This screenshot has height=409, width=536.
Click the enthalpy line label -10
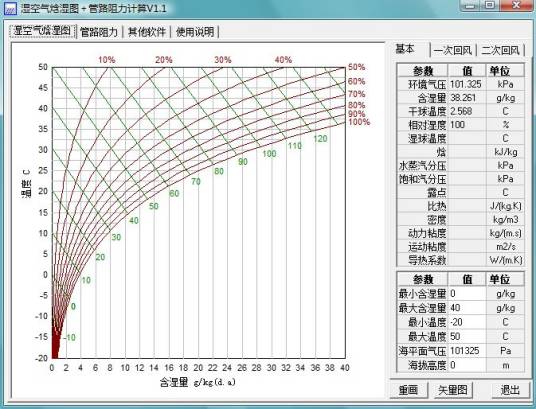(69, 338)
